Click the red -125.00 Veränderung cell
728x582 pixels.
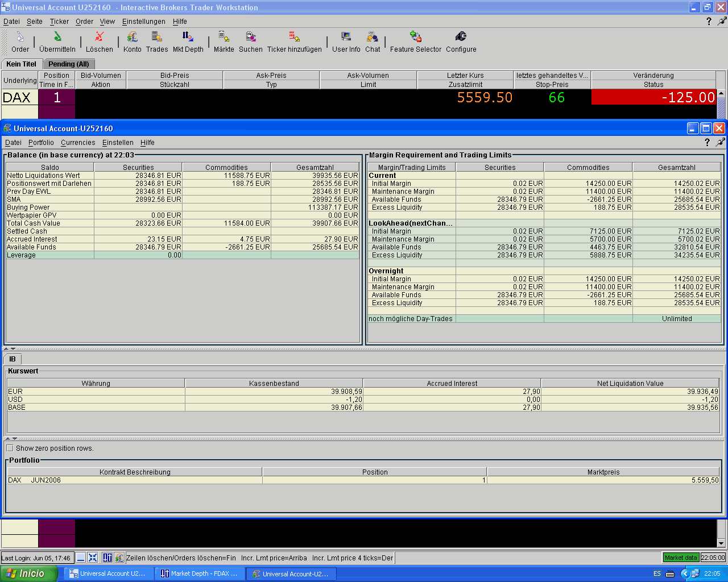653,97
